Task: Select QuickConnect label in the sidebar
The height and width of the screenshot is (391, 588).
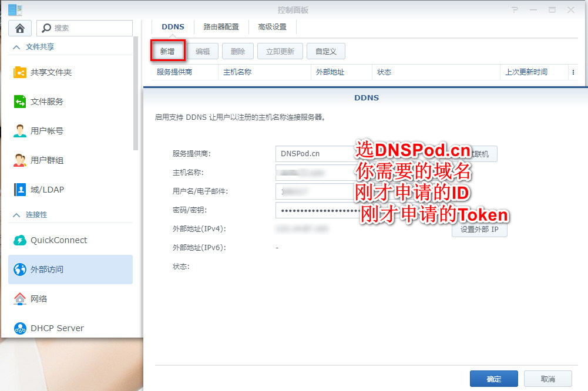Action: click(59, 240)
